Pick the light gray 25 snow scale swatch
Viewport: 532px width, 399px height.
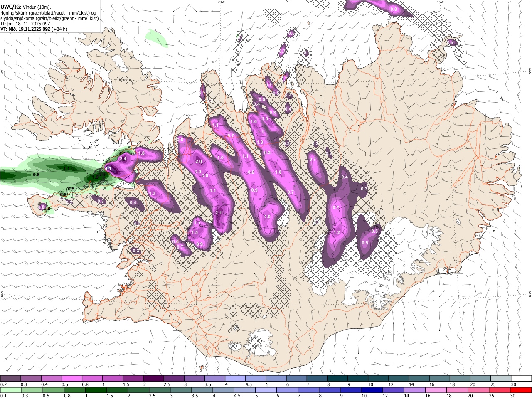point(500,379)
